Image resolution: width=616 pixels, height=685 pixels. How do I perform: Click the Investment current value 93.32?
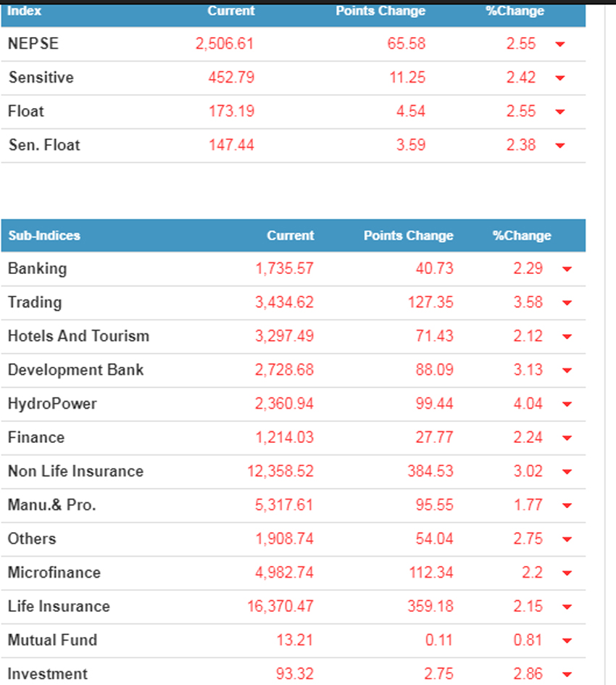point(295,674)
